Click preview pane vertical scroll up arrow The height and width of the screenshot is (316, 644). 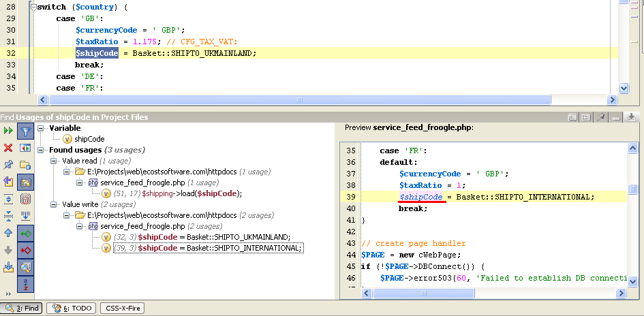632,148
